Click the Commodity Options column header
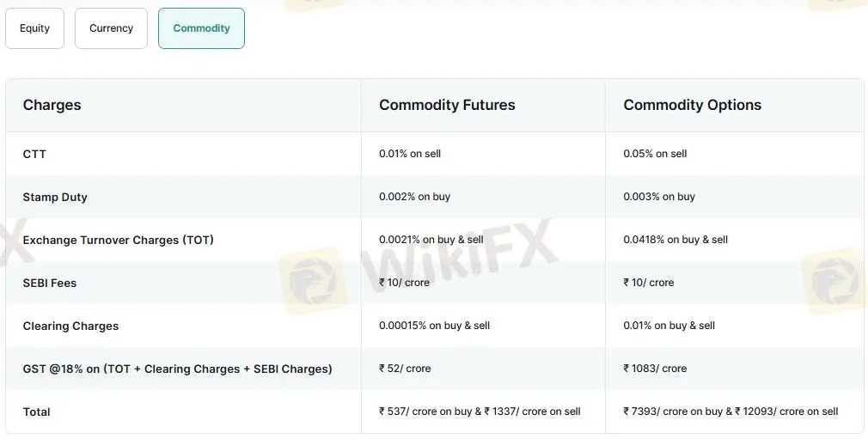868x439 pixels. click(x=692, y=105)
